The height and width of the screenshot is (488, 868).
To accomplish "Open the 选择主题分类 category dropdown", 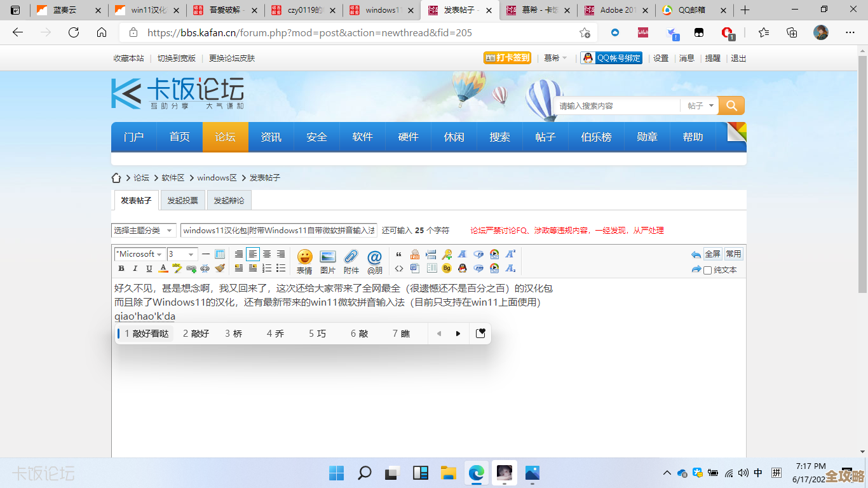I will (x=144, y=230).
